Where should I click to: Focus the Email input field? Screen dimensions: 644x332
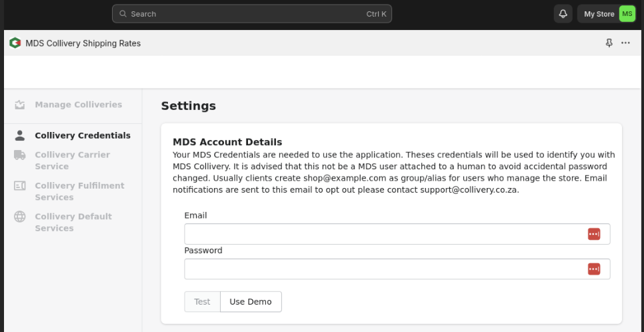(383, 234)
